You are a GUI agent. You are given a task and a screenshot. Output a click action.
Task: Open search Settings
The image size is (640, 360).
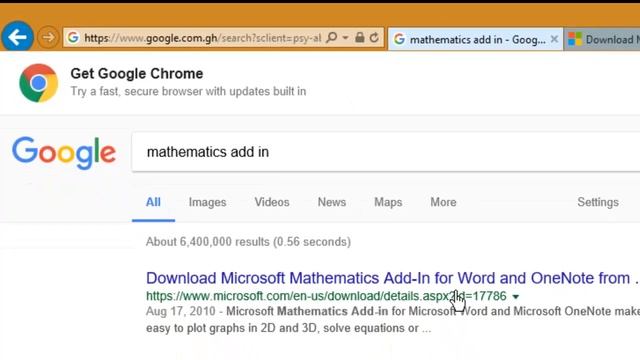pyautogui.click(x=598, y=202)
